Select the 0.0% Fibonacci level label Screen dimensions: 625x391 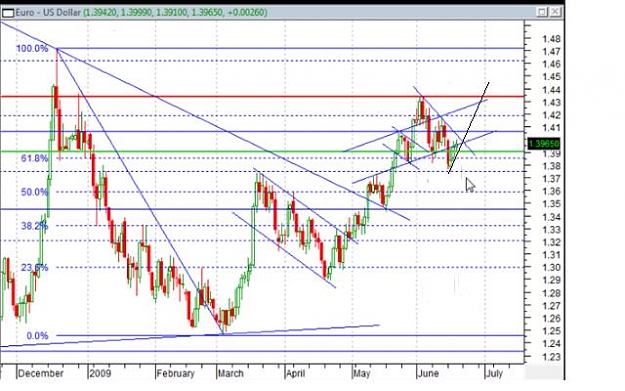[x=37, y=336]
